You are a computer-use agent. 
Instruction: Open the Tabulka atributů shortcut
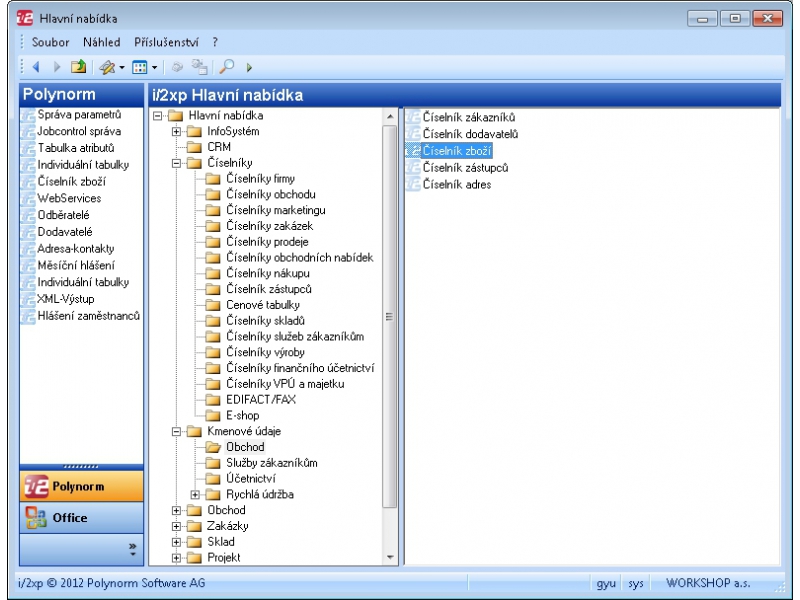coord(76,148)
